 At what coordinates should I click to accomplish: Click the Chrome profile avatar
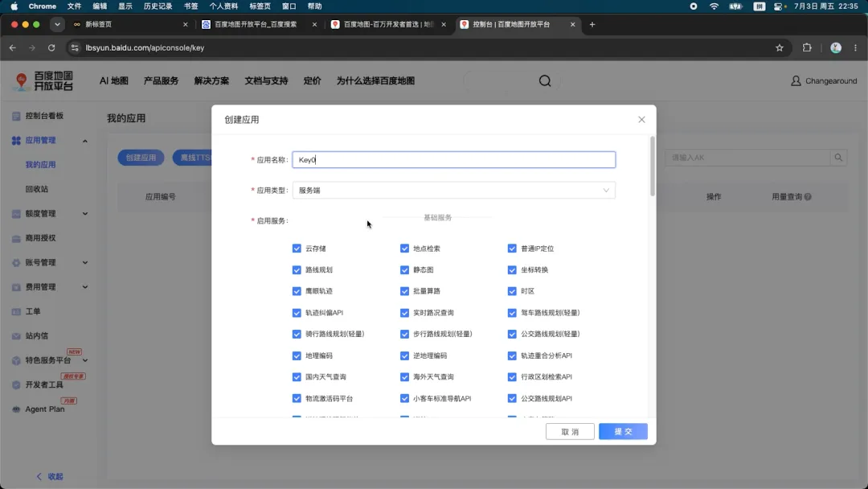[836, 47]
